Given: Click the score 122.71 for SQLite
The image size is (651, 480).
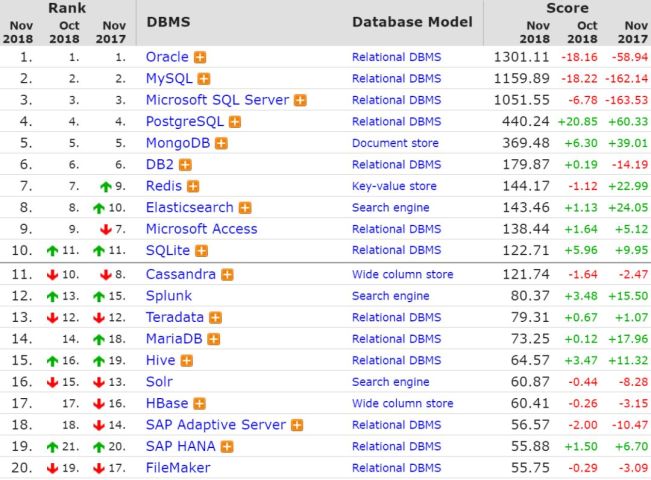Looking at the screenshot, I should pos(526,251).
